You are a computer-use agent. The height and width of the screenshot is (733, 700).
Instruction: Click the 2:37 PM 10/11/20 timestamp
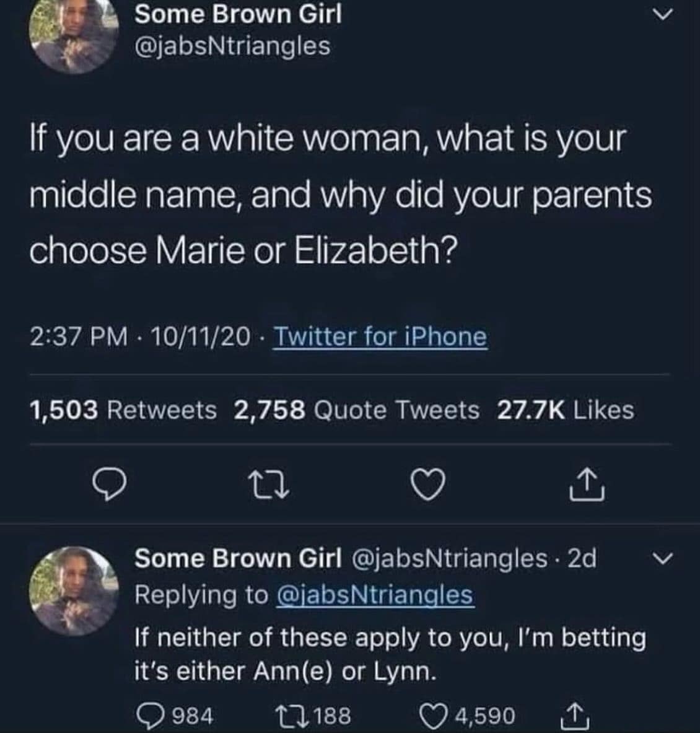(x=141, y=337)
